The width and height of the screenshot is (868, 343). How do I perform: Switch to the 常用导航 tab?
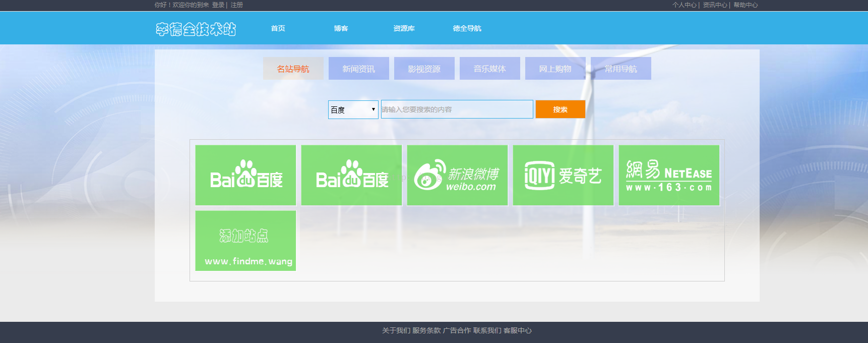click(x=621, y=69)
